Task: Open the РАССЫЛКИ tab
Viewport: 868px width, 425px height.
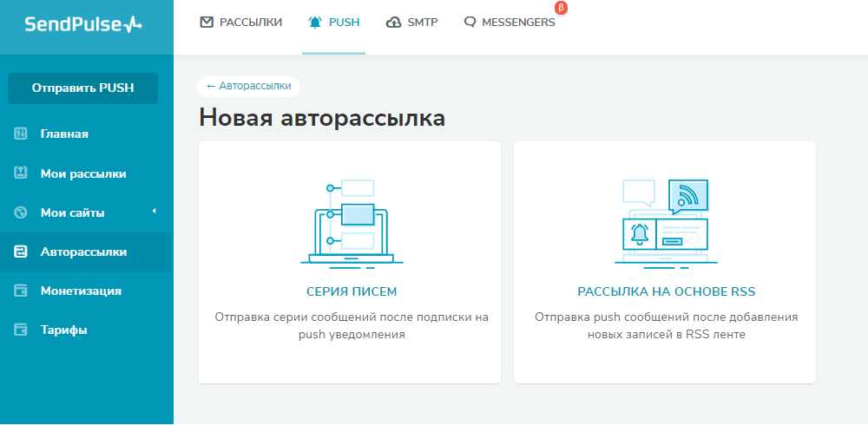Action: coord(240,23)
